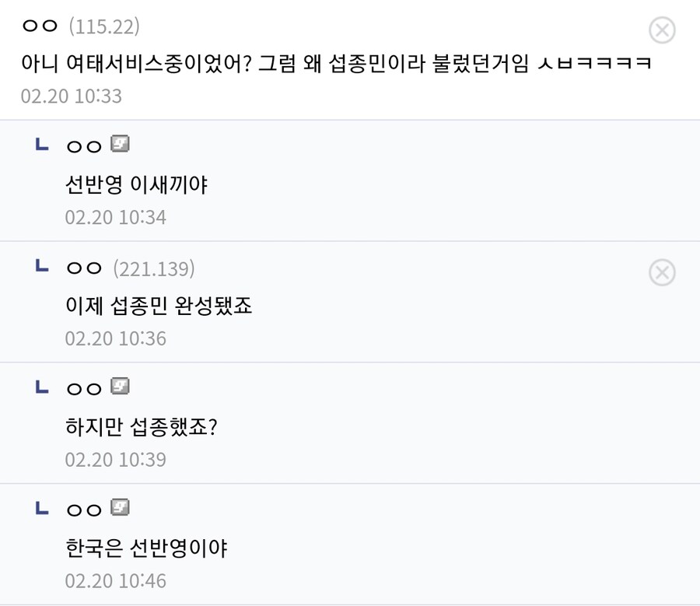The width and height of the screenshot is (700, 606).
Task: Click the reply text 한국은 선반영이야
Action: 146,548
